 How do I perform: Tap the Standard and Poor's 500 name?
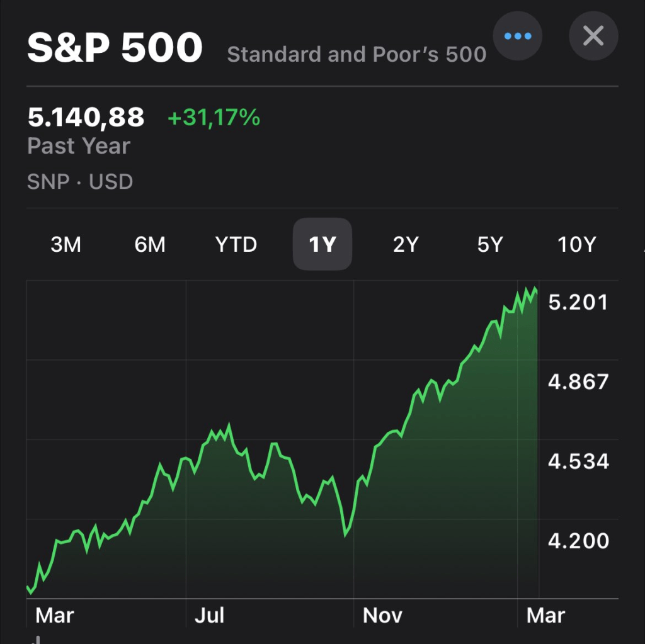click(357, 55)
